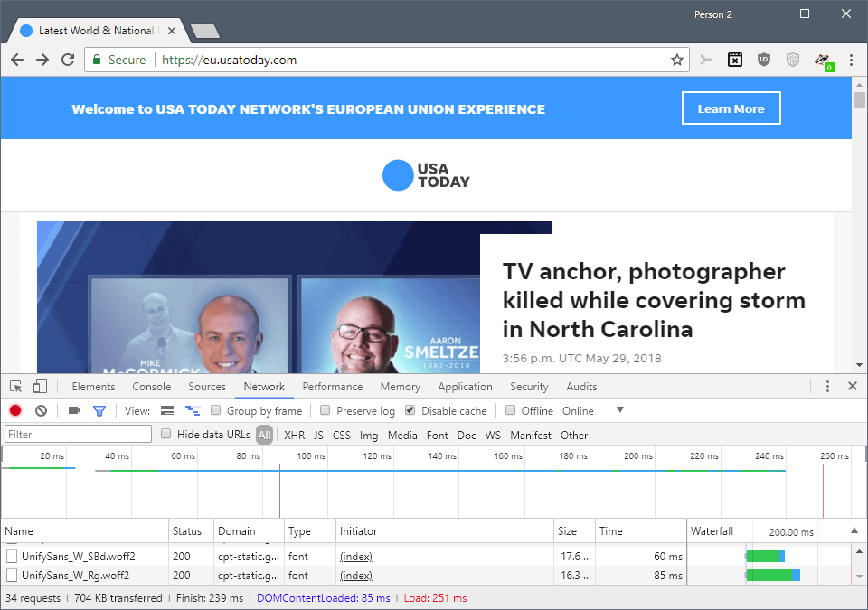Sort requests by the Time column header
This screenshot has width=868, height=610.
pos(641,530)
